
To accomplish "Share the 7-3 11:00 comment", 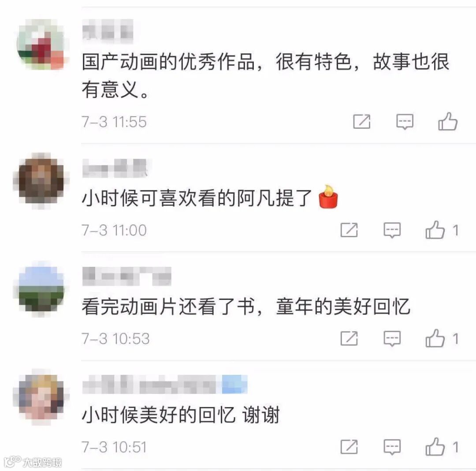I will 349,230.
